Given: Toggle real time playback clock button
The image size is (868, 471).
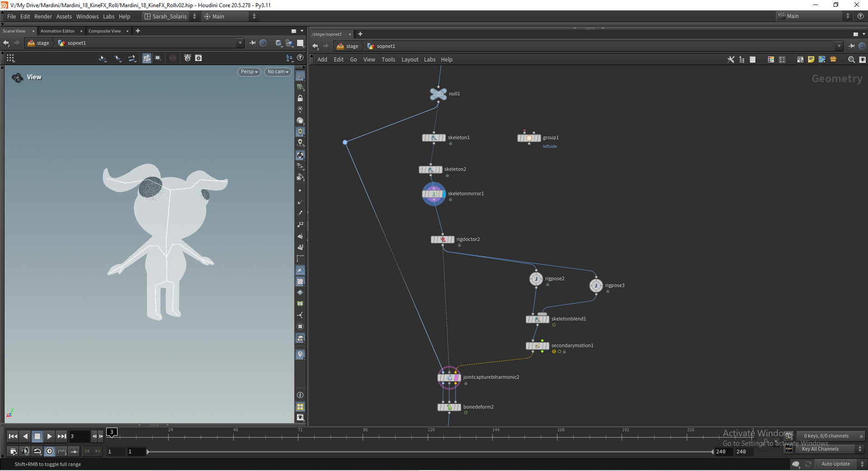Looking at the screenshot, I should 50,451.
